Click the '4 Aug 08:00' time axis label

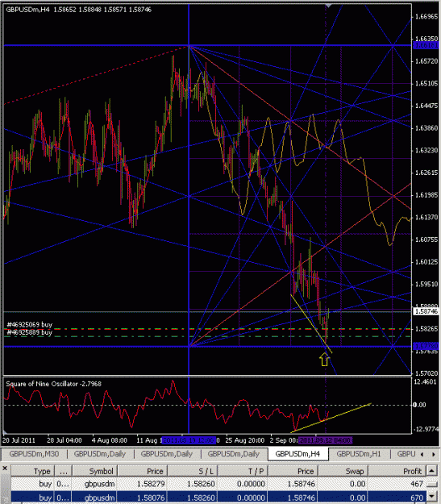110,440
